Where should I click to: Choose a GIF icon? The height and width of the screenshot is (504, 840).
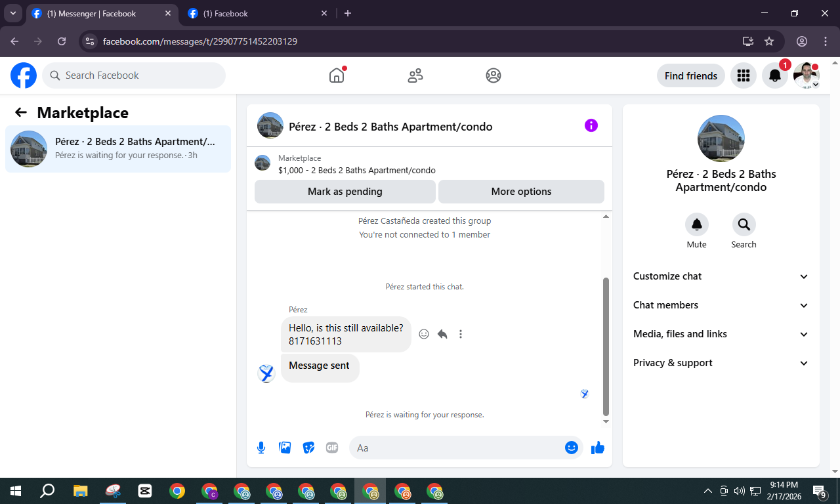(332, 448)
